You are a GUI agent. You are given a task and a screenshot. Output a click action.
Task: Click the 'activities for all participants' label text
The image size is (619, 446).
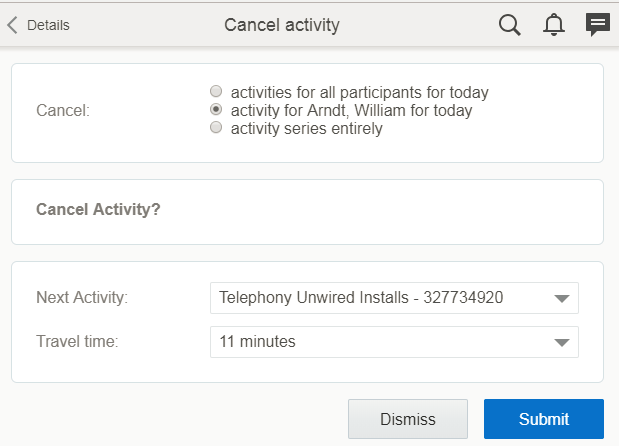tap(359, 93)
